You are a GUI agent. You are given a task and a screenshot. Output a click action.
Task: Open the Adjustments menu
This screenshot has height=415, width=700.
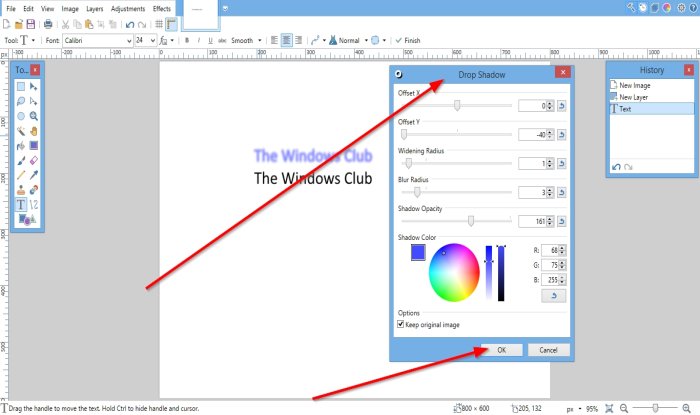coord(128,8)
